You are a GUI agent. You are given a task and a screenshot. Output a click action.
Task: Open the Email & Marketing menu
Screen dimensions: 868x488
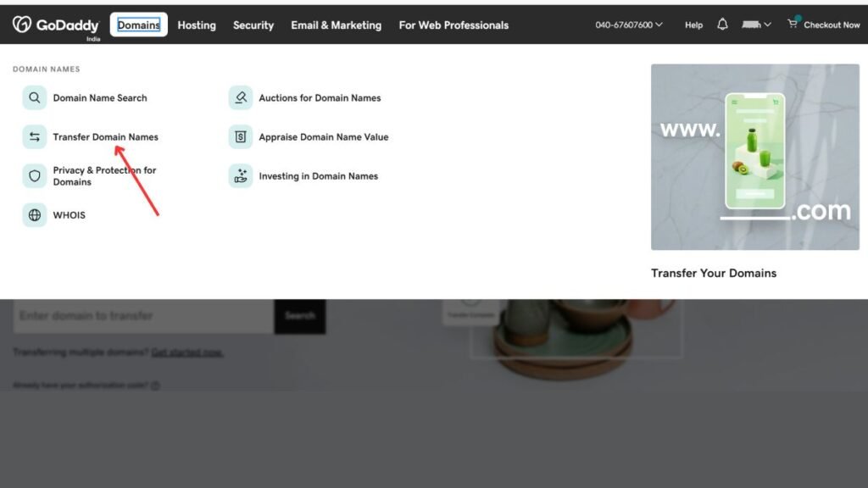336,25
